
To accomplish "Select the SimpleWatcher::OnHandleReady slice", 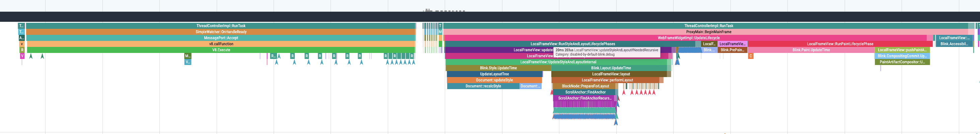I will click(221, 32).
